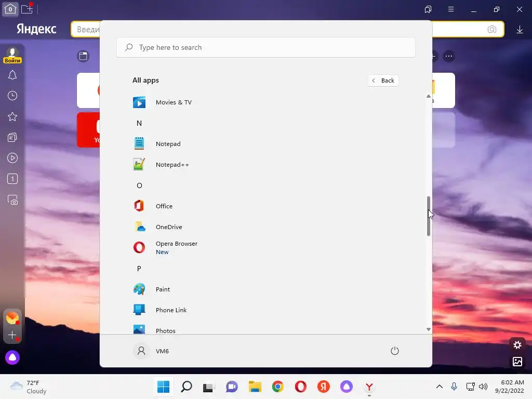
Task: Launch Opera from the taskbar
Action: 301,387
